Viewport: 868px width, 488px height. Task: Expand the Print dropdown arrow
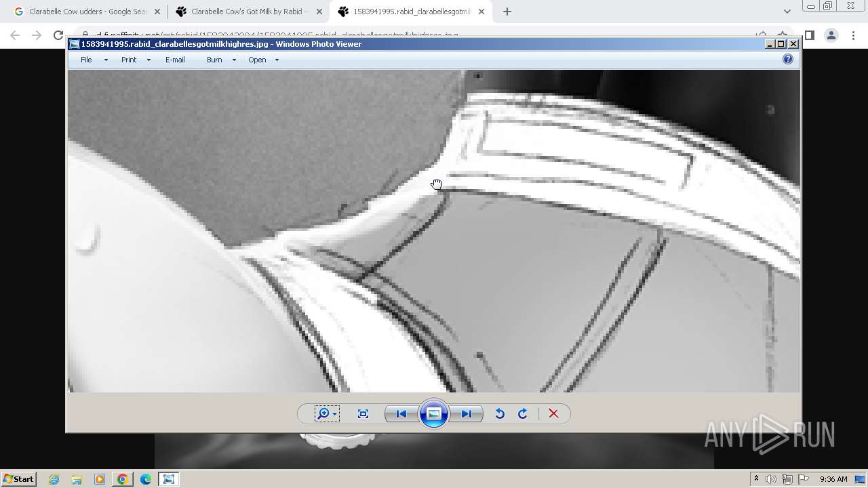pos(149,60)
